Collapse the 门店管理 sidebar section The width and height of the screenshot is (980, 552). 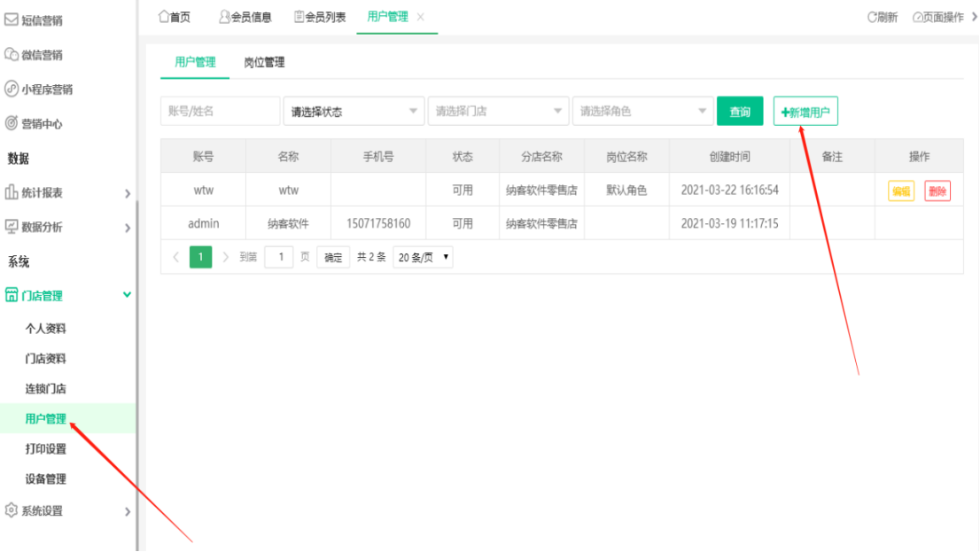(x=127, y=295)
